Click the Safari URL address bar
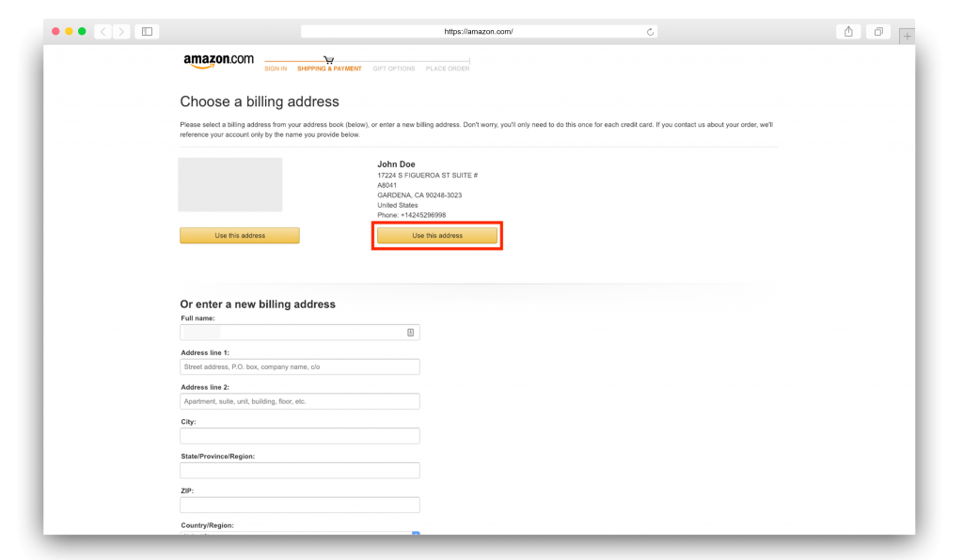Viewport: 963px width, 560px height. point(479,31)
